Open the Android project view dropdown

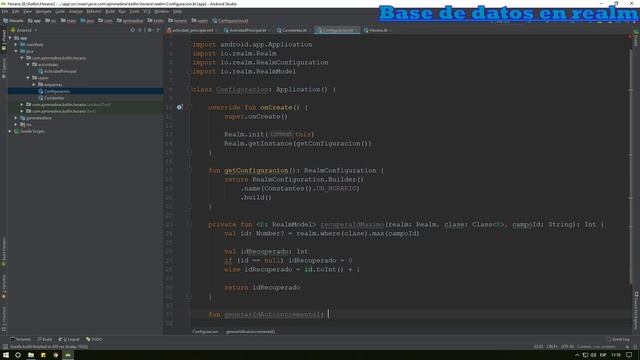pos(24,30)
